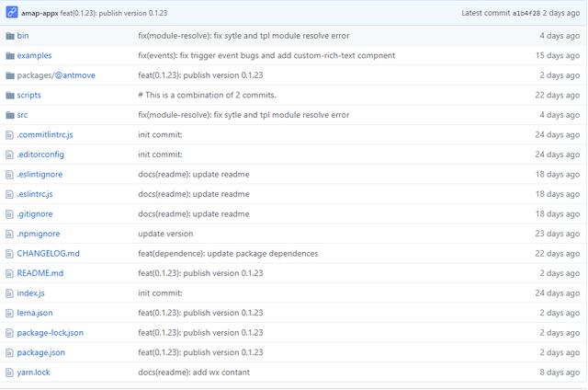Open the .editorconfig file
This screenshot has height=390, width=588.
[x=40, y=155]
